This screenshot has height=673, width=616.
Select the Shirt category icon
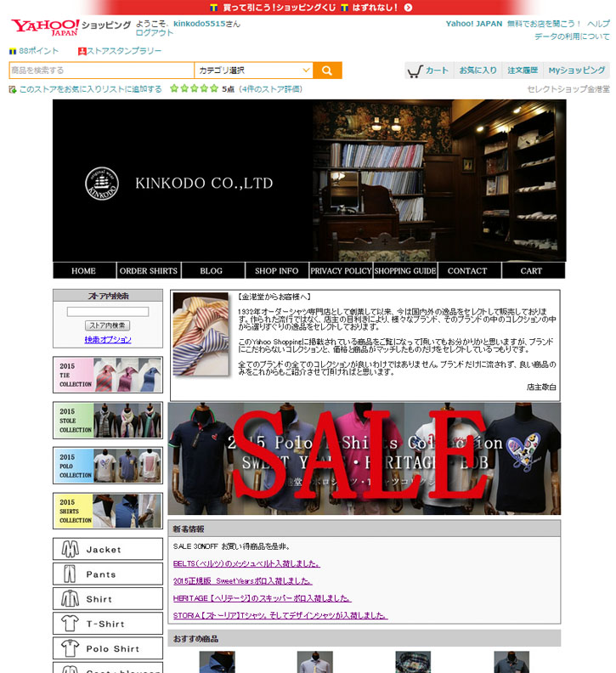coord(70,599)
